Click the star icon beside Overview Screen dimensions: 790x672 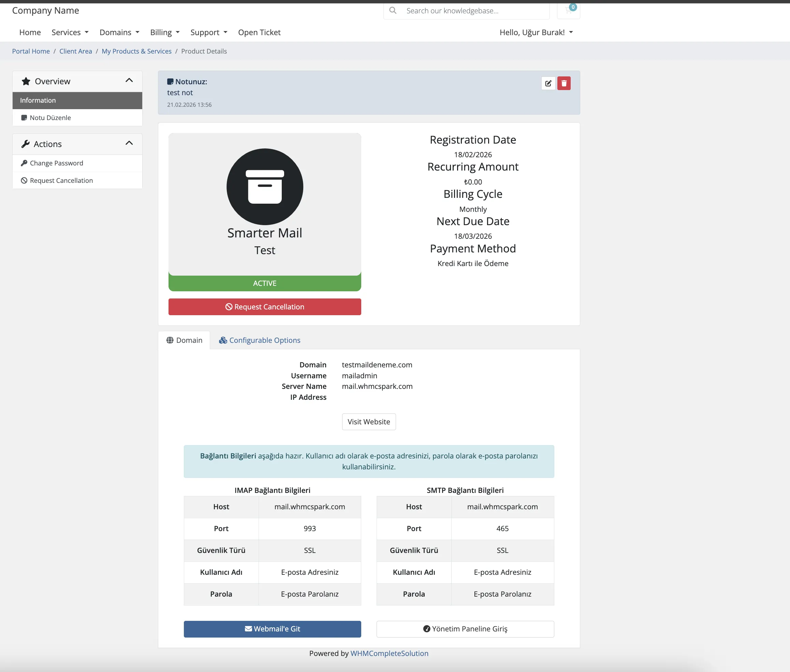[x=26, y=81]
